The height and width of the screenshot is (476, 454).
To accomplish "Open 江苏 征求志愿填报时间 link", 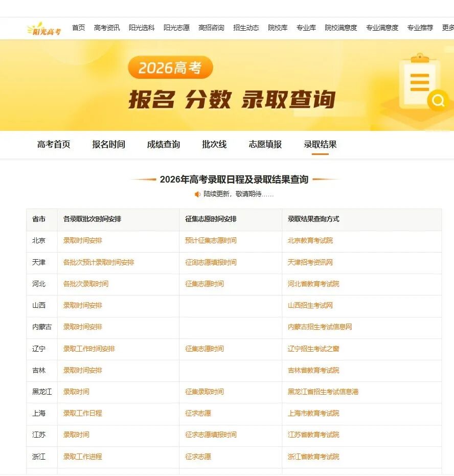I will click(211, 435).
